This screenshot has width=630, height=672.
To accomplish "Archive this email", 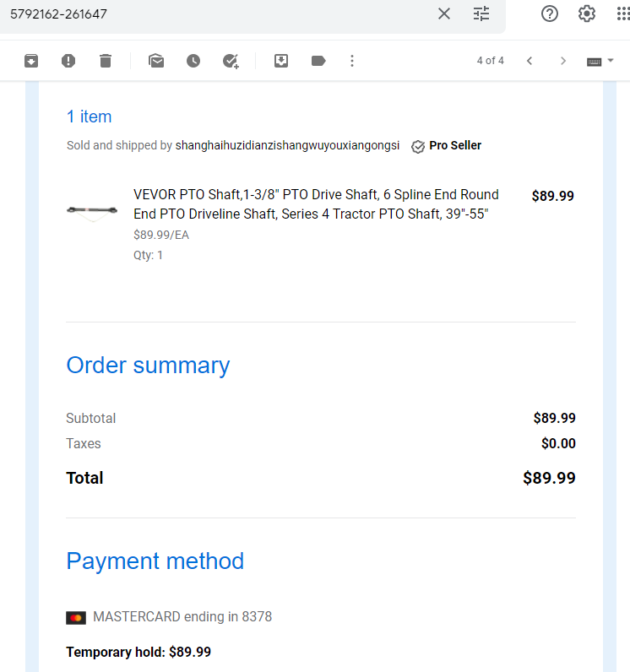I will coord(31,61).
